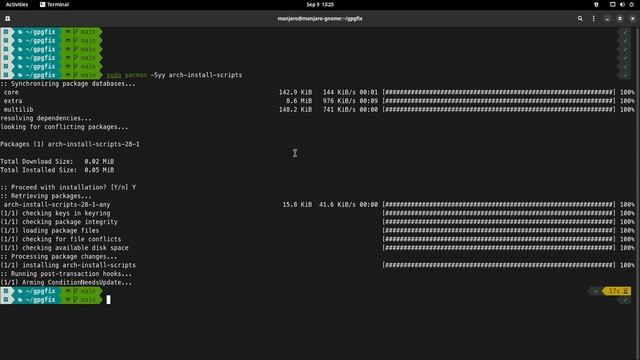
Task: Open the power system menu icon
Action: (x=631, y=4)
